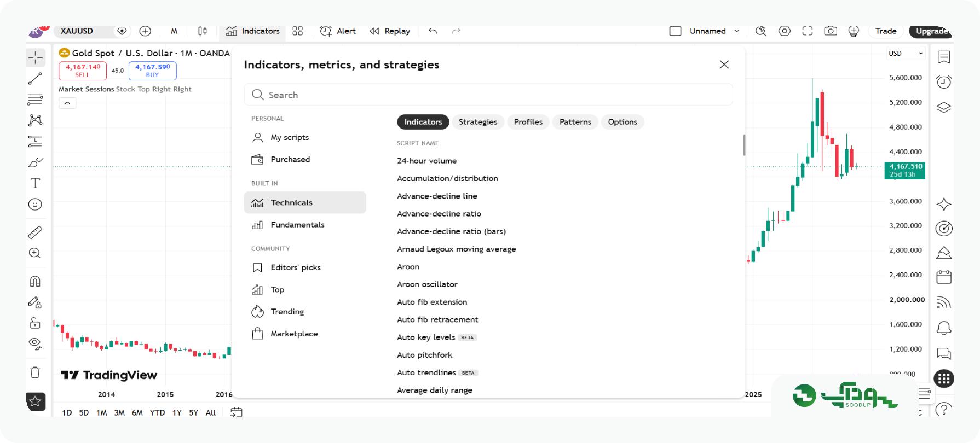Image resolution: width=980 pixels, height=443 pixels.
Task: Switch to the Patterns tab
Action: [575, 122]
